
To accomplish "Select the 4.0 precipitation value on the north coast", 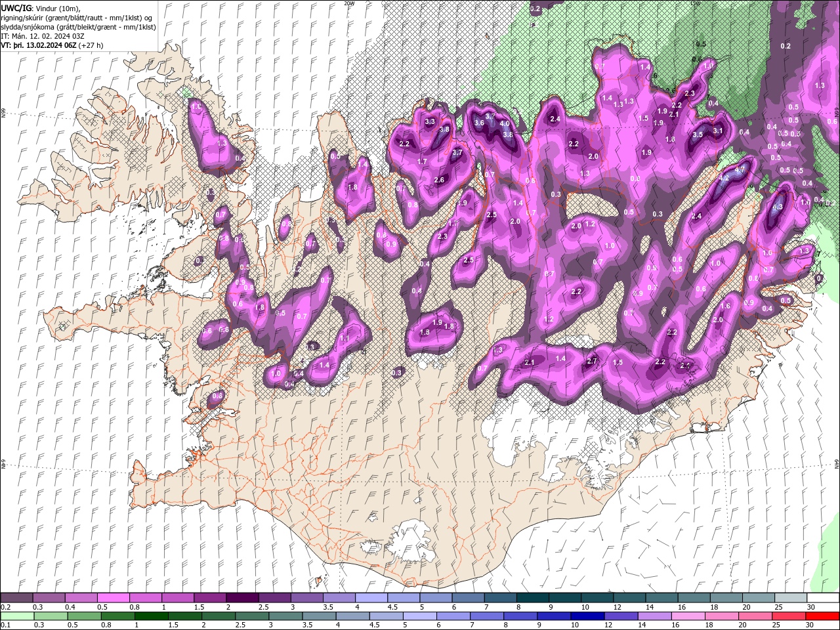I will pyautogui.click(x=505, y=123).
